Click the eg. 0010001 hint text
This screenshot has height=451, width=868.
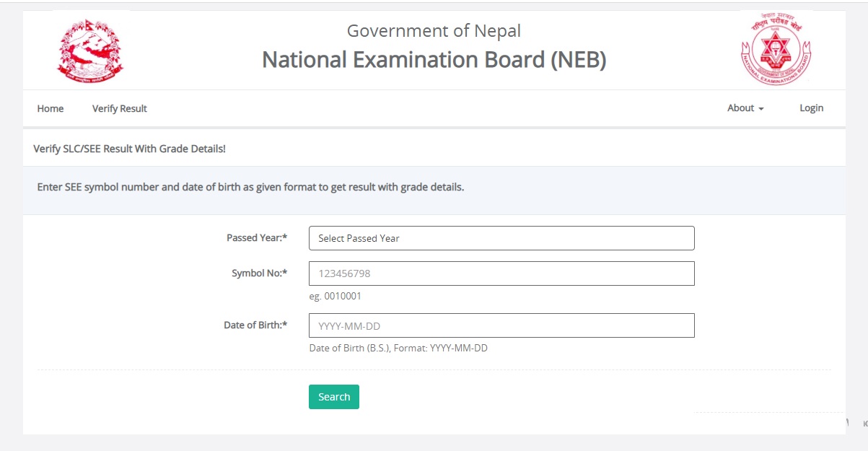336,297
